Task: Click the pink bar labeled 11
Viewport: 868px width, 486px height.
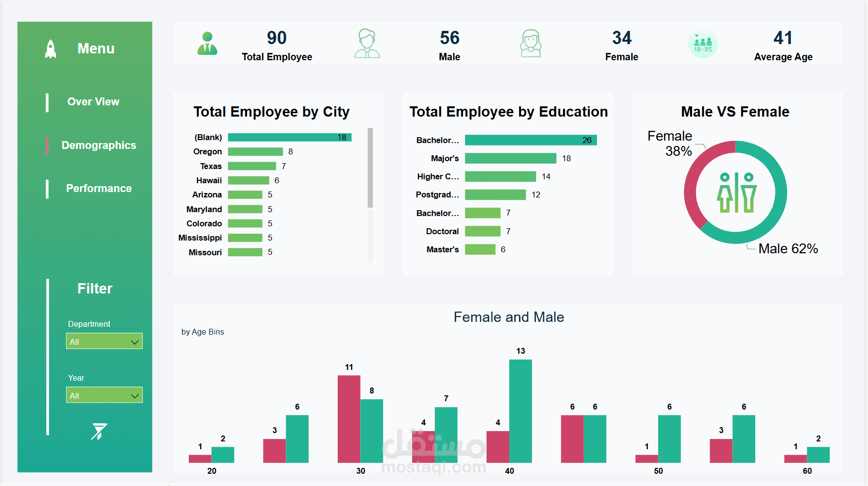Action: [x=349, y=419]
